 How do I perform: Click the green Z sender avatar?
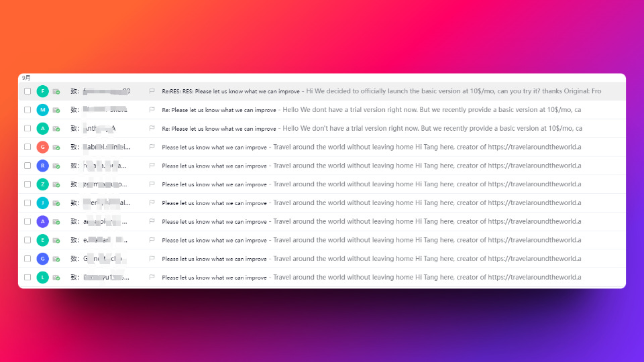43,184
